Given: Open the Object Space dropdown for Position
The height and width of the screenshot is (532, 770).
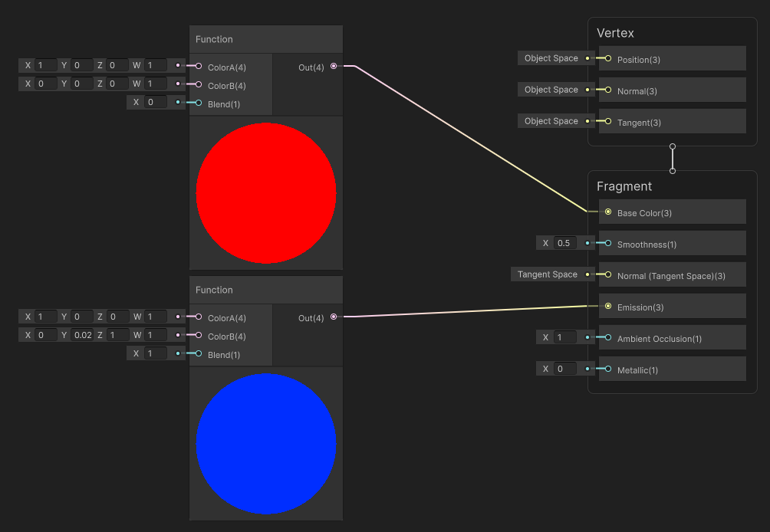Looking at the screenshot, I should point(551,57).
